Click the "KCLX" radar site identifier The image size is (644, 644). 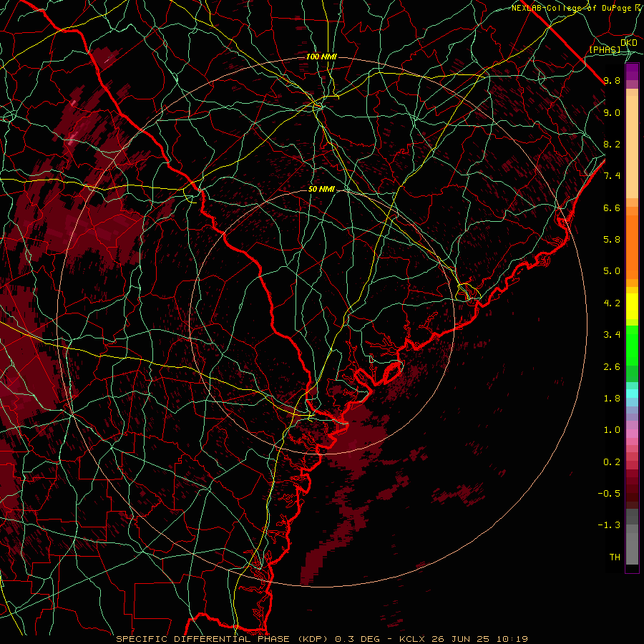(412, 639)
